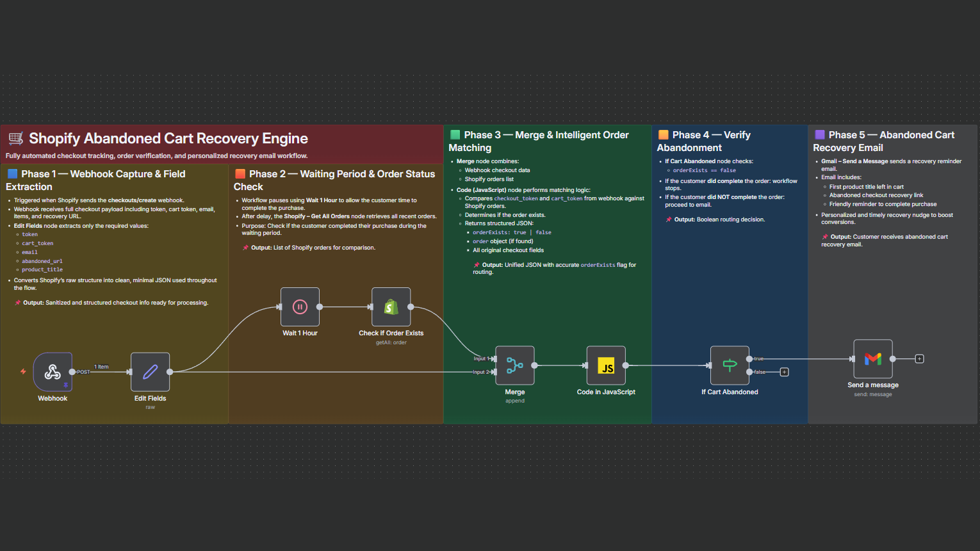Add node on the false output branch

tap(784, 372)
